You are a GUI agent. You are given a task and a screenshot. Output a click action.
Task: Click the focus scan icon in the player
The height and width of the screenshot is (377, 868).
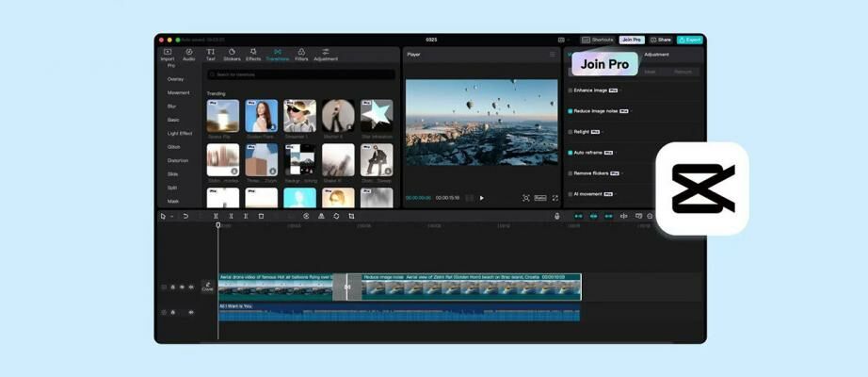click(525, 198)
